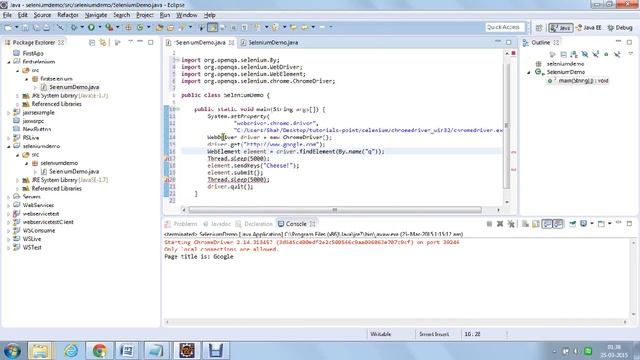Select WSConsume project in Package Explorer

pyautogui.click(x=39, y=231)
